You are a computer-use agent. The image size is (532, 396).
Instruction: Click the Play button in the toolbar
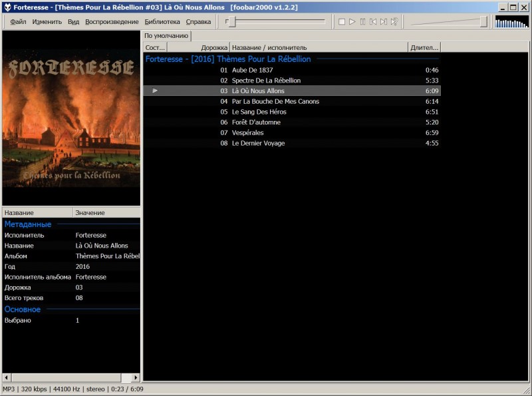352,22
